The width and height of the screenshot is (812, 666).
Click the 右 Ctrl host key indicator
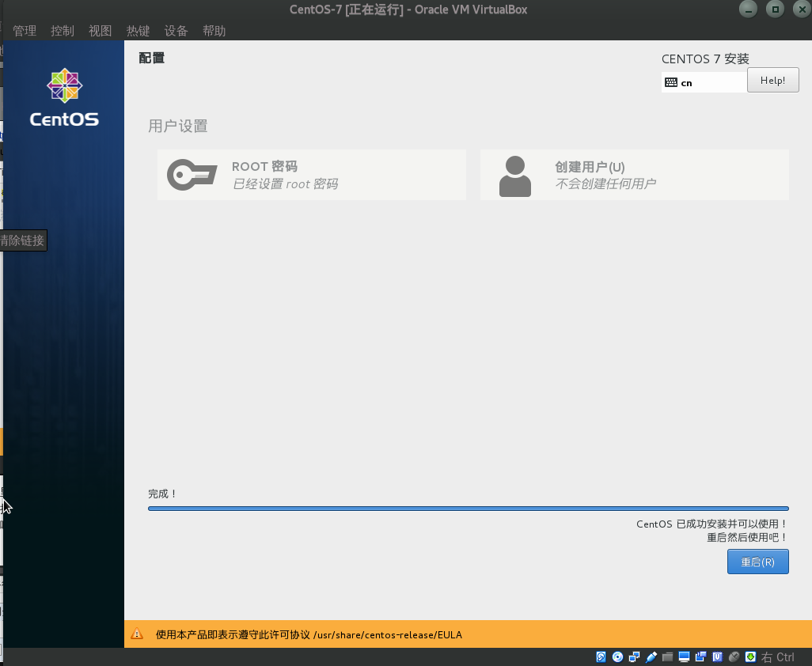(x=777, y=657)
